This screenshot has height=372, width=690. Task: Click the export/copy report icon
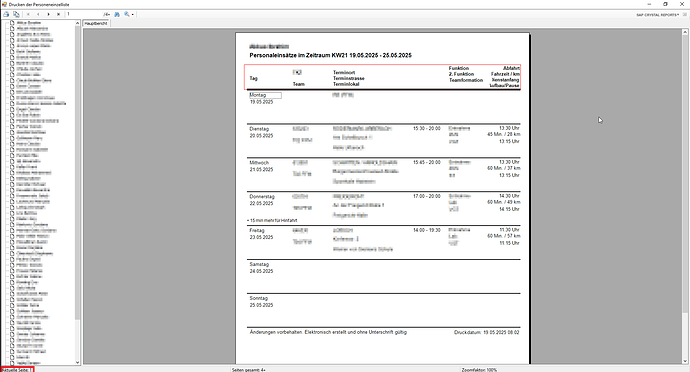(16, 14)
